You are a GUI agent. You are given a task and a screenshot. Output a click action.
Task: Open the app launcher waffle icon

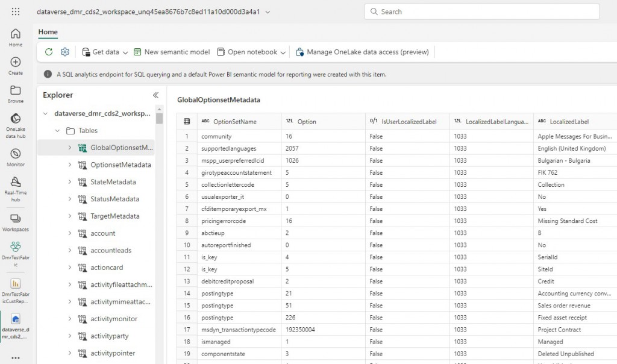[x=15, y=12]
